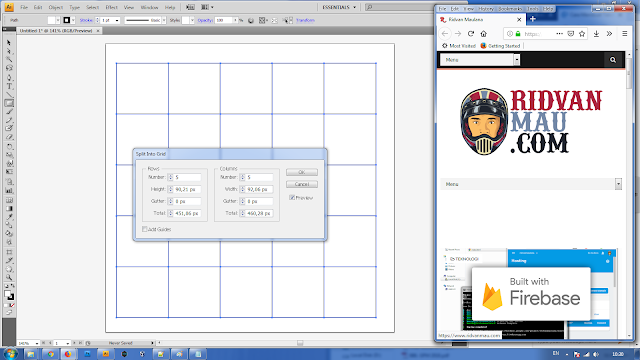Open the Fill color dropdown in control bar
Image resolution: width=640 pixels, height=360 pixels.
click(x=58, y=20)
